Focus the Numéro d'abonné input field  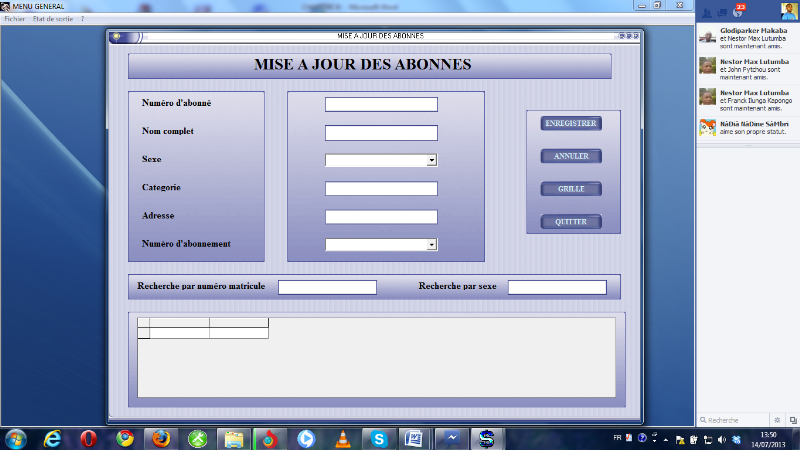(381, 105)
